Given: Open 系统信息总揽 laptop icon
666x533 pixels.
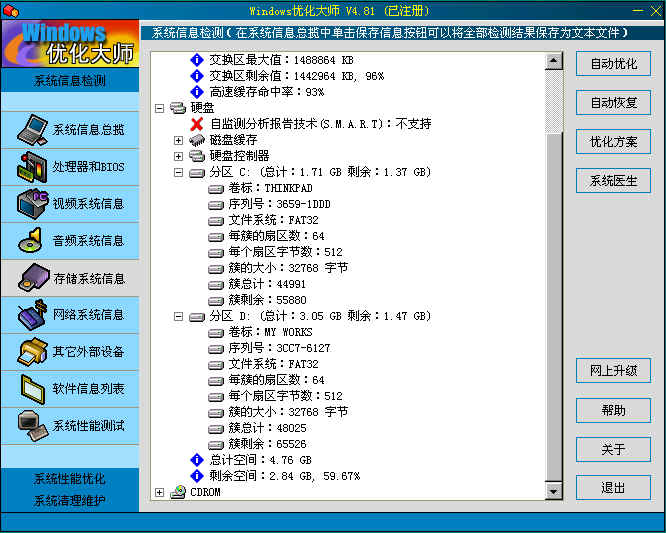Looking at the screenshot, I should (32, 130).
